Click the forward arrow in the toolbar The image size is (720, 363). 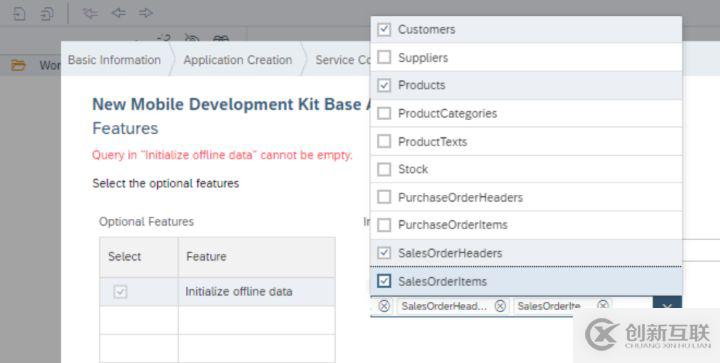tap(146, 13)
